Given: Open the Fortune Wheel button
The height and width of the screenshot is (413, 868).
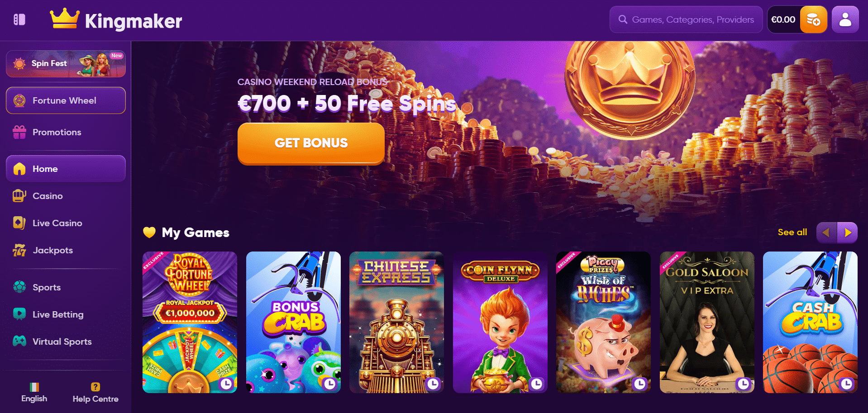Looking at the screenshot, I should 66,100.
